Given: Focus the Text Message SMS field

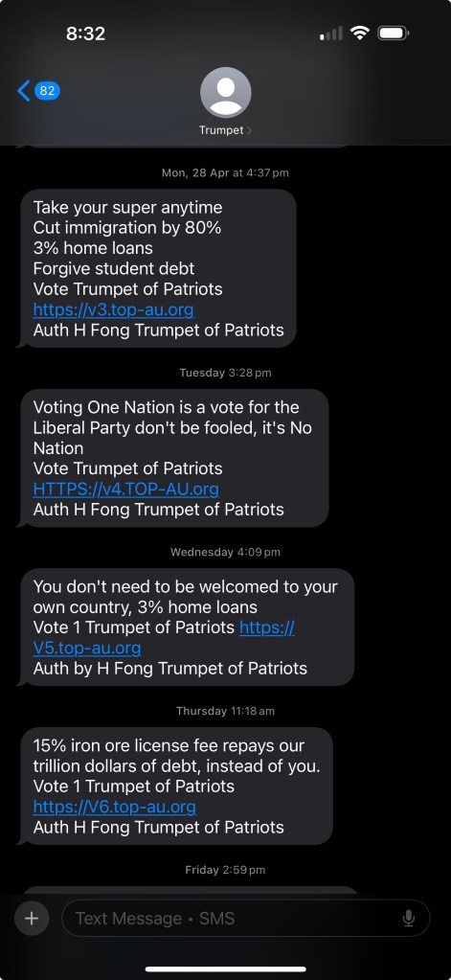Looking at the screenshot, I should [245, 918].
